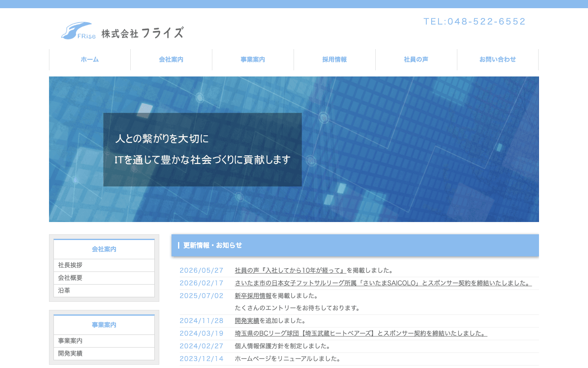Click the date 2026/05/27

coord(202,270)
